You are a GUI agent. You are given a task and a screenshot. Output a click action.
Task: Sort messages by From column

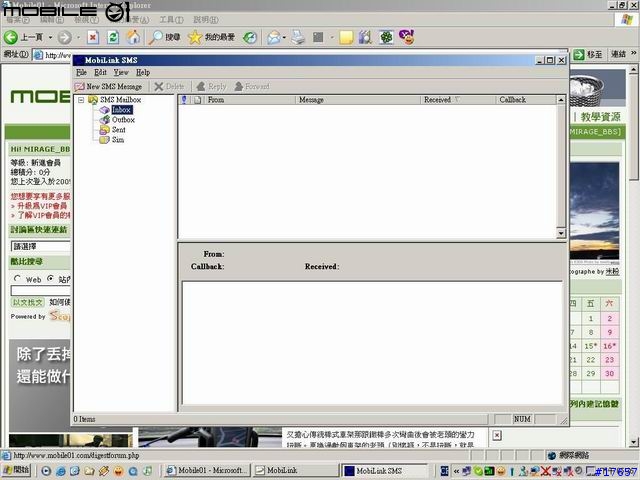tap(250, 100)
